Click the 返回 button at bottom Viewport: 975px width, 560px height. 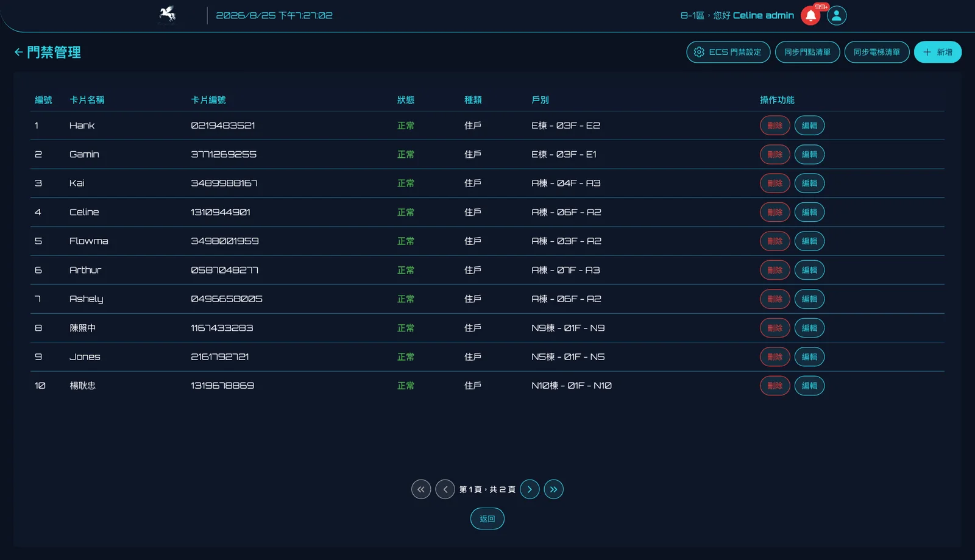click(x=487, y=519)
